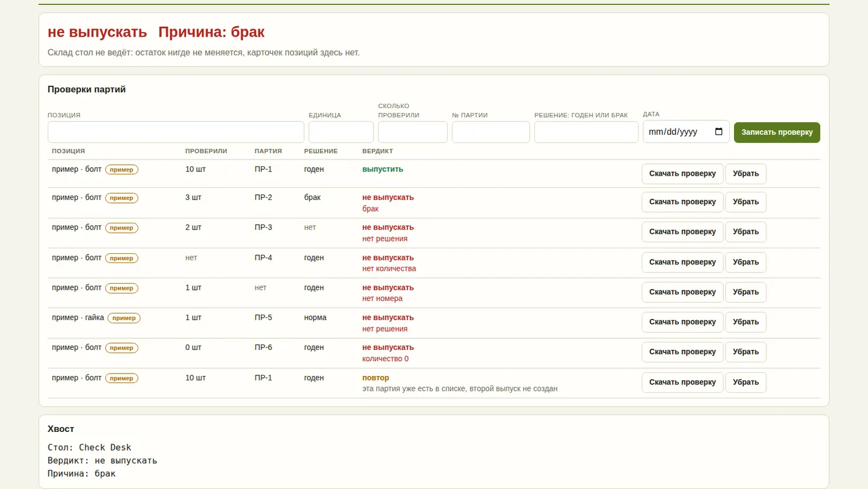
Task: Click the green «выпустить» verdict text
Action: [x=383, y=169]
